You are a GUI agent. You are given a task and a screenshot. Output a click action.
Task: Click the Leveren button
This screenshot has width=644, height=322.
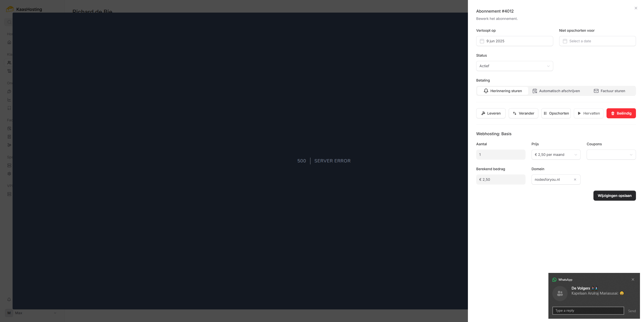tap(491, 113)
